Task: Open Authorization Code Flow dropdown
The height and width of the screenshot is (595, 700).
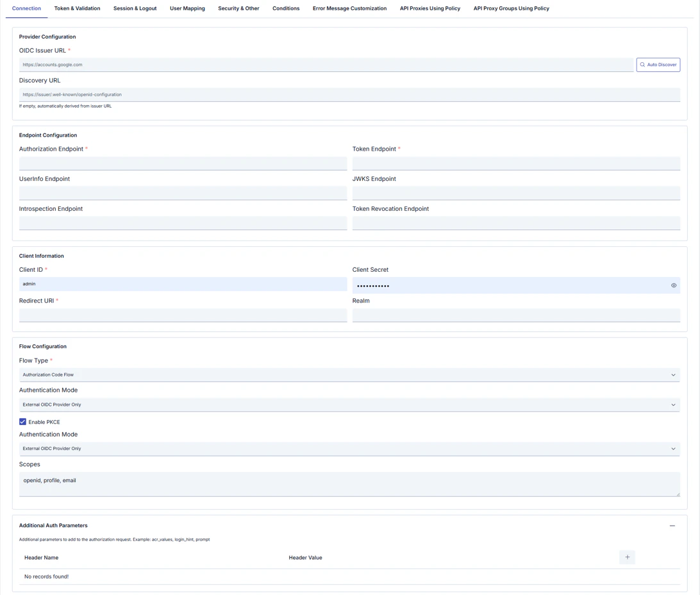Action: [349, 374]
